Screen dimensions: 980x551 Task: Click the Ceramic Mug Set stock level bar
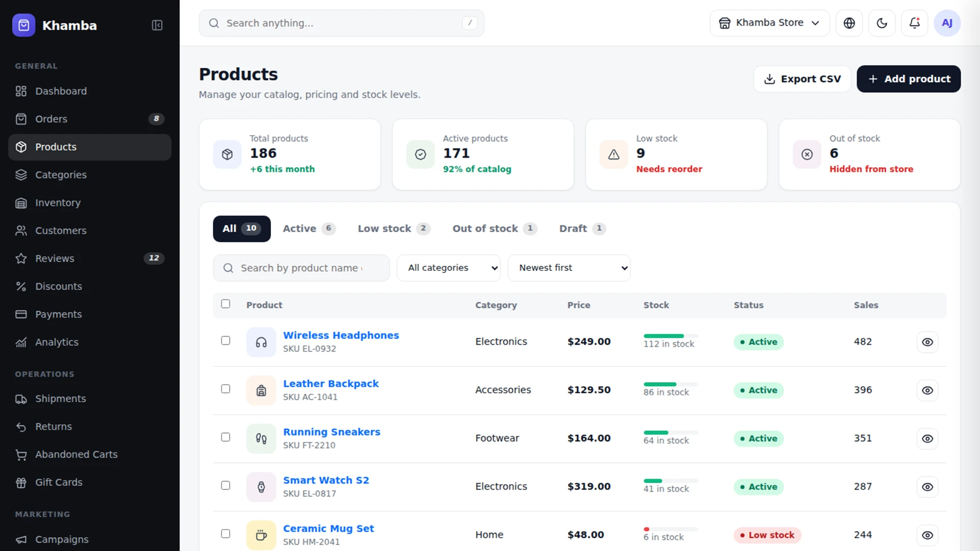click(x=671, y=529)
